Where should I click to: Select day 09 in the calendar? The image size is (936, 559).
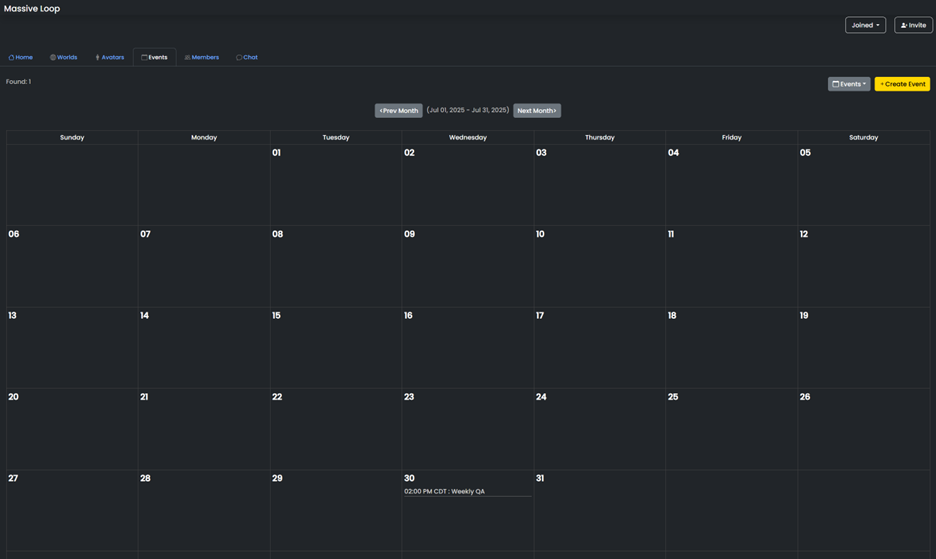(x=468, y=266)
